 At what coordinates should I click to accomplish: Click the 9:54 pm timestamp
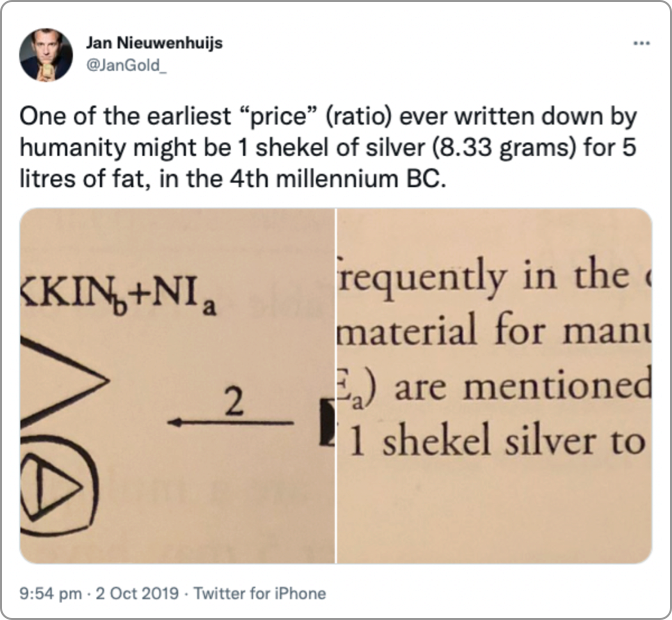[51, 593]
